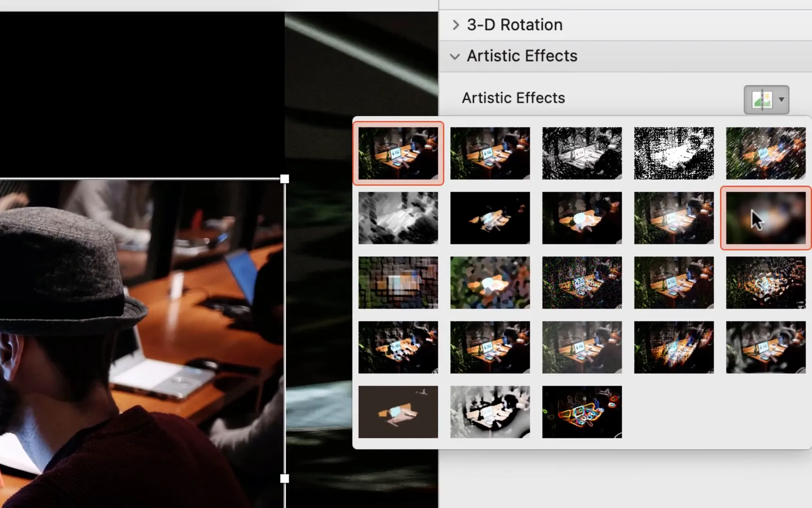Expand the 3-D Rotation section
The width and height of the screenshot is (812, 508).
[515, 24]
